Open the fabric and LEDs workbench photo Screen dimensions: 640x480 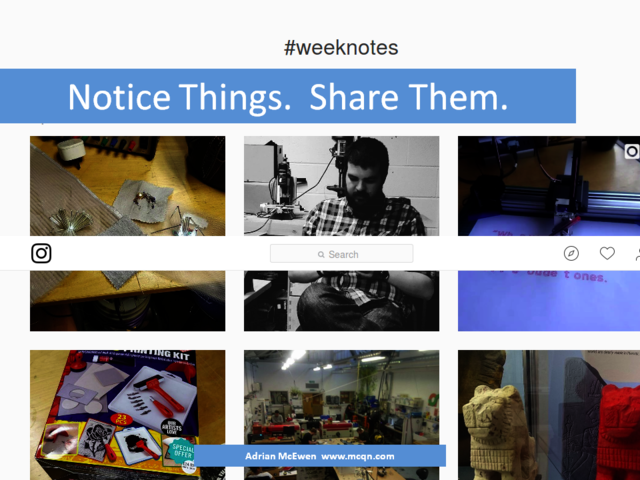(x=127, y=233)
